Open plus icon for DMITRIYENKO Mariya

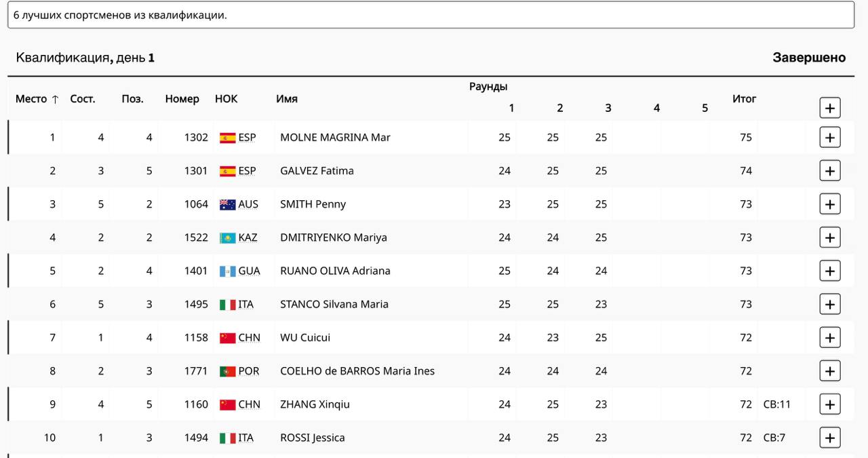pos(830,237)
